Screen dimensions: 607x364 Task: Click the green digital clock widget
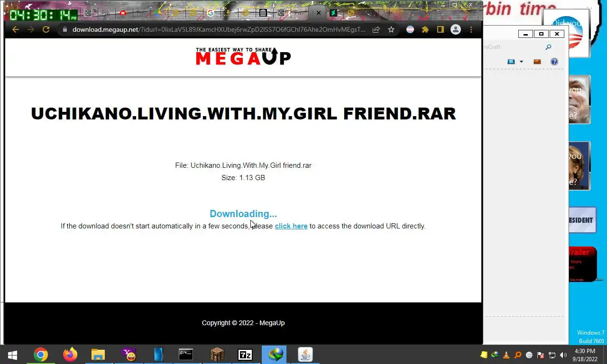(43, 15)
